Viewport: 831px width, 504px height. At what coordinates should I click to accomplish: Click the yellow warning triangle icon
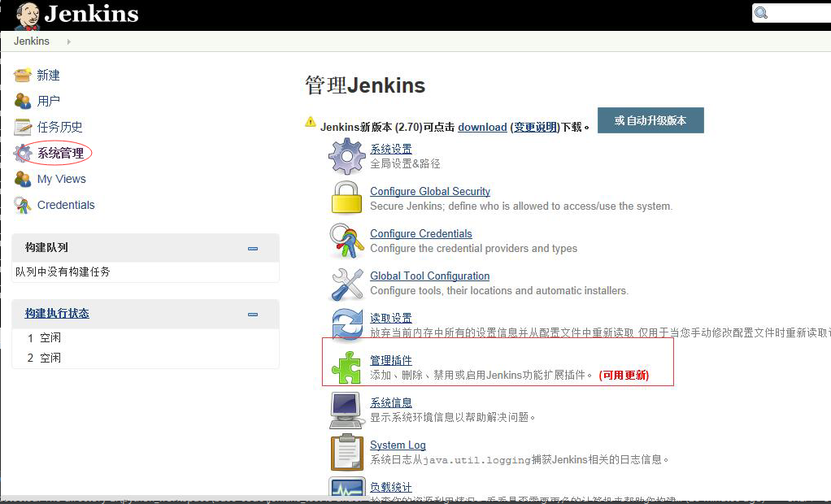pos(311,122)
